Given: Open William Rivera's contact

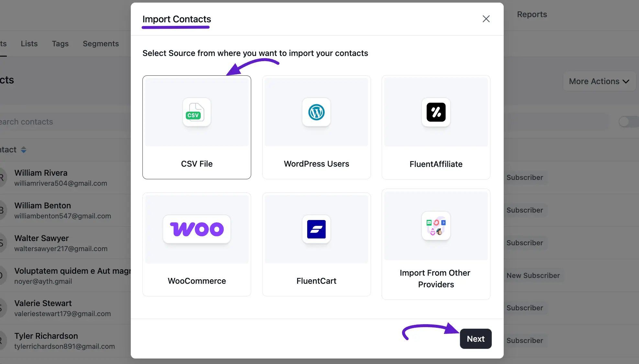Looking at the screenshot, I should [x=41, y=173].
